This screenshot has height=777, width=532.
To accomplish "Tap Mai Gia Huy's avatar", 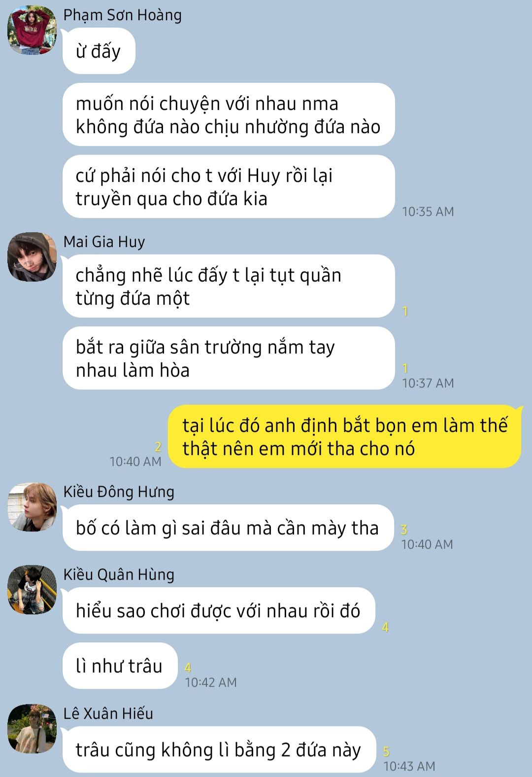I will click(32, 257).
